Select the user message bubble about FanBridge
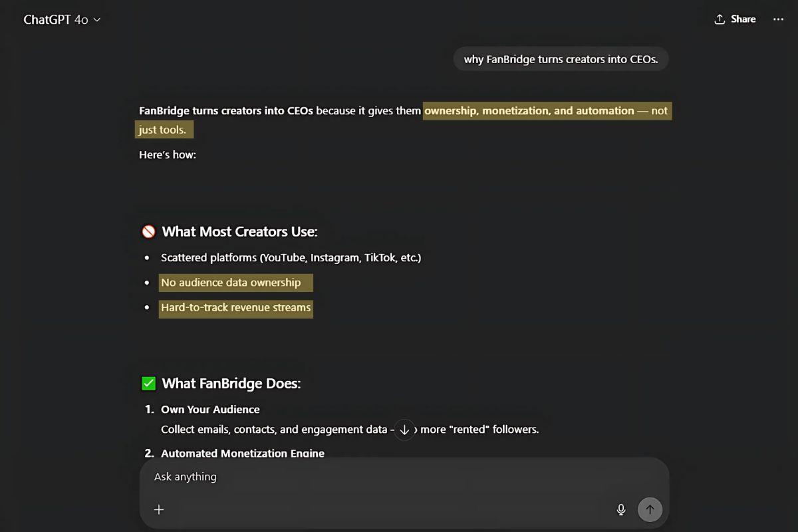Viewport: 798px width, 532px height. [561, 59]
